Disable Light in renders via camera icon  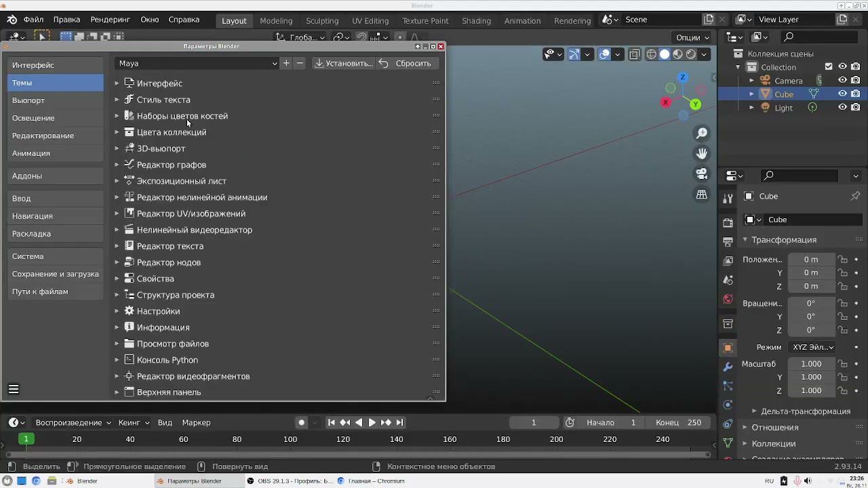856,107
